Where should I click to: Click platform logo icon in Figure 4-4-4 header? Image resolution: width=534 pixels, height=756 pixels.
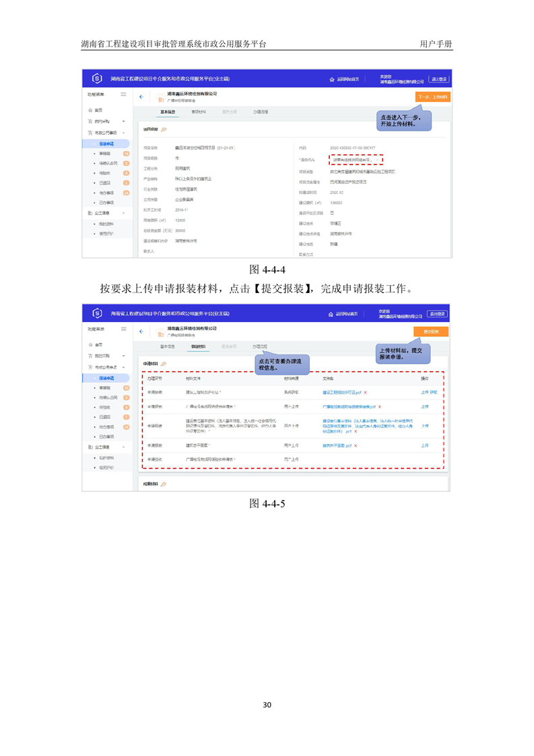(x=97, y=78)
